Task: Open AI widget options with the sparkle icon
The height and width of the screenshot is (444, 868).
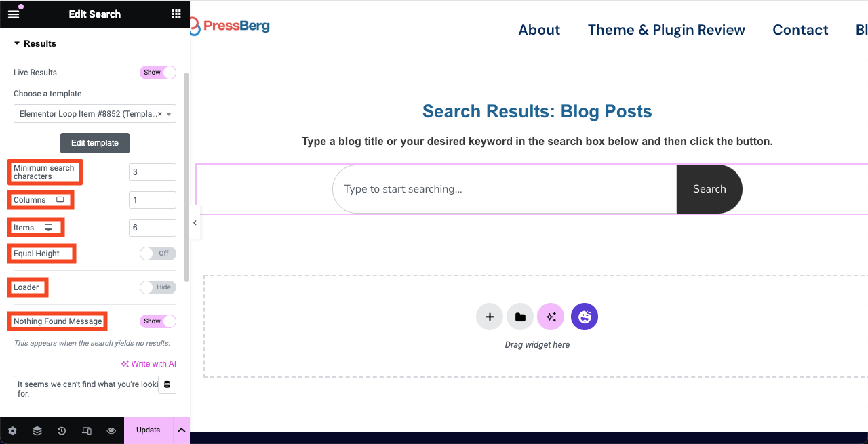Action: [x=551, y=317]
